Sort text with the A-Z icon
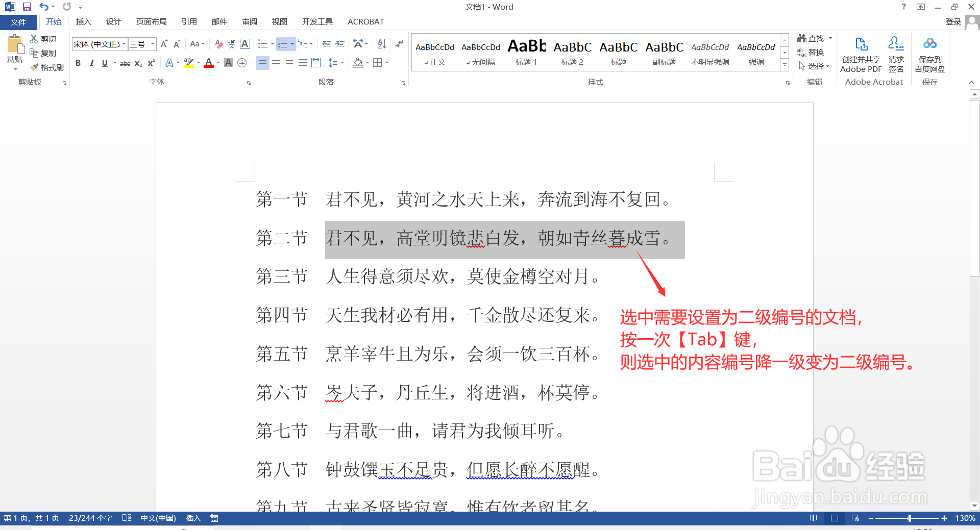The height and width of the screenshot is (530, 980). pyautogui.click(x=382, y=44)
